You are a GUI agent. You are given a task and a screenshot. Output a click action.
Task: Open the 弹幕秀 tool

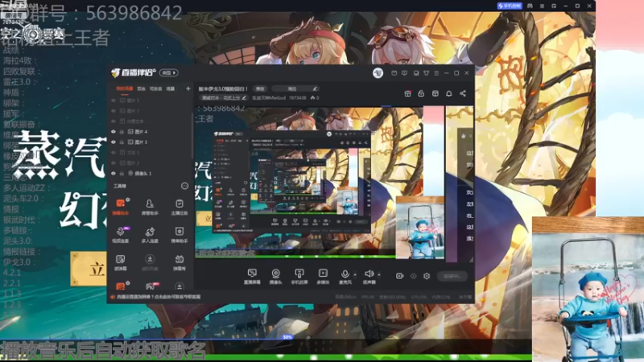pos(179,263)
